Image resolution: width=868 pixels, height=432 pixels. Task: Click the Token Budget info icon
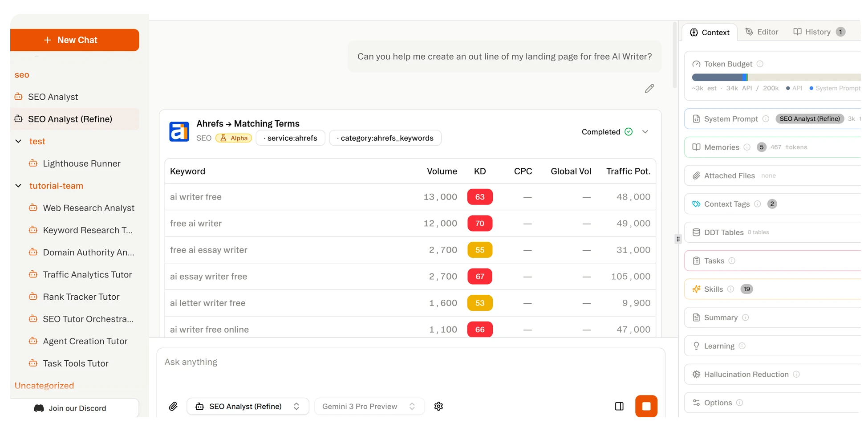click(x=759, y=64)
